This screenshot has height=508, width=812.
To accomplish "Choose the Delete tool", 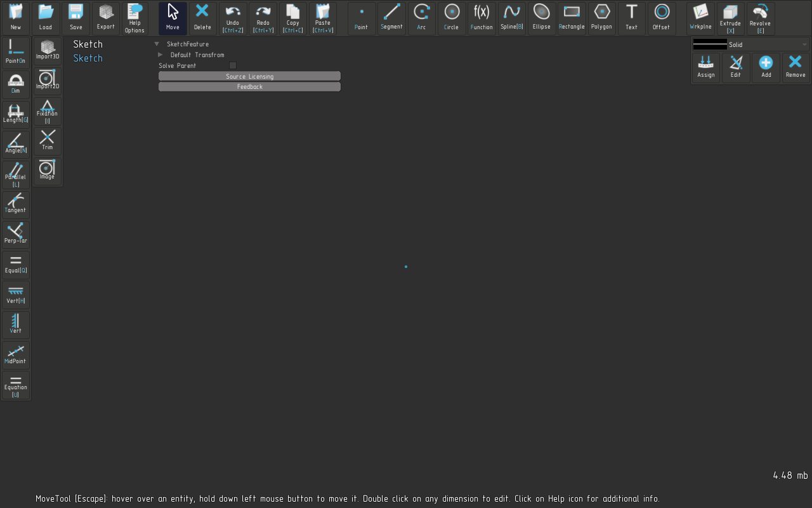I will (202, 18).
